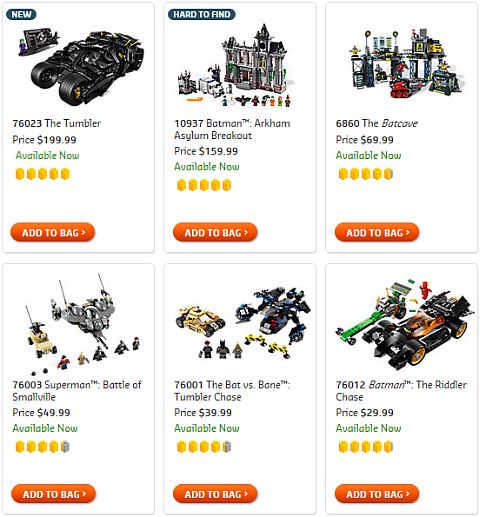Add Arkham Asylum Breakout to bag
Viewport: 480px width, 517px height.
point(215,232)
